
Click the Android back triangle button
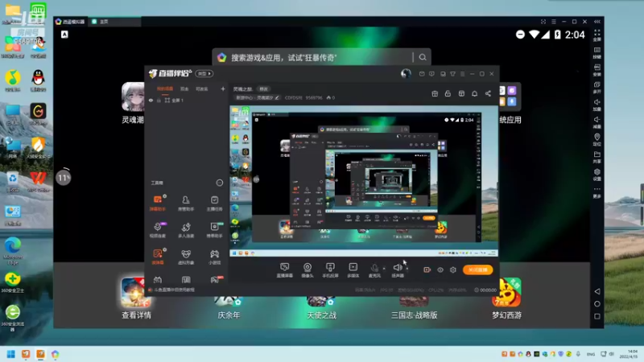(x=597, y=291)
